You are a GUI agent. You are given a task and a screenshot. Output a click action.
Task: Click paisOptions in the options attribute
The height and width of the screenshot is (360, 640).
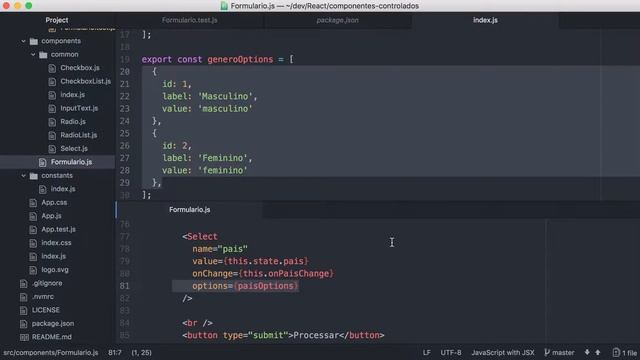coord(266,286)
